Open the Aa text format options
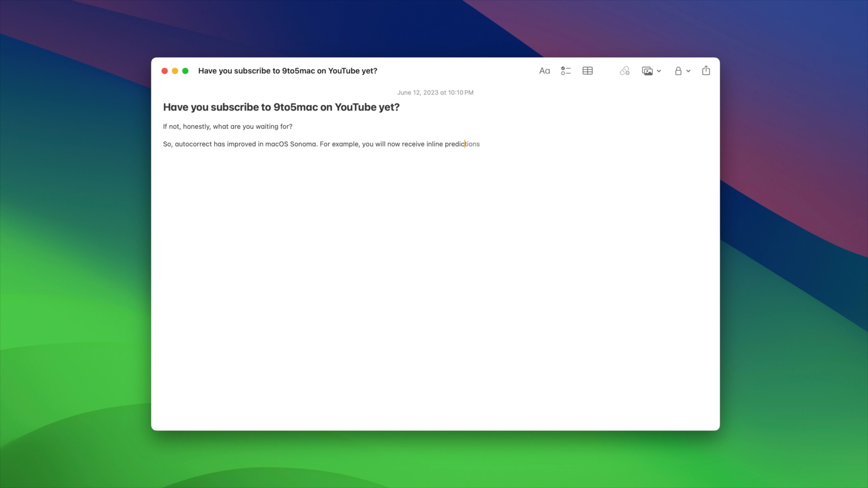This screenshot has height=488, width=868. click(x=544, y=71)
